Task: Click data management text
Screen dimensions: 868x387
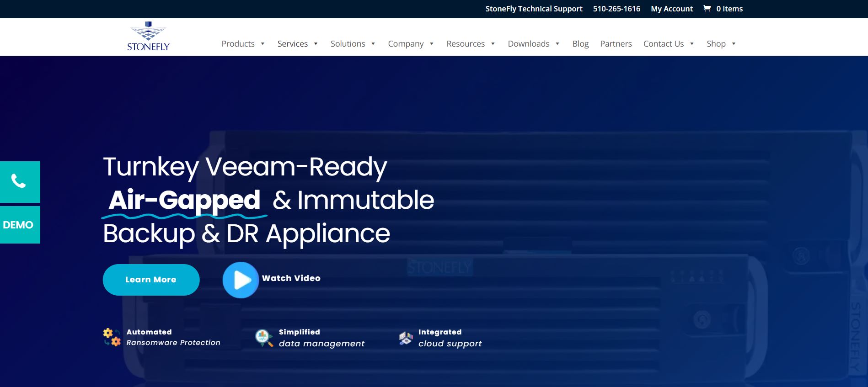Action: click(x=321, y=344)
